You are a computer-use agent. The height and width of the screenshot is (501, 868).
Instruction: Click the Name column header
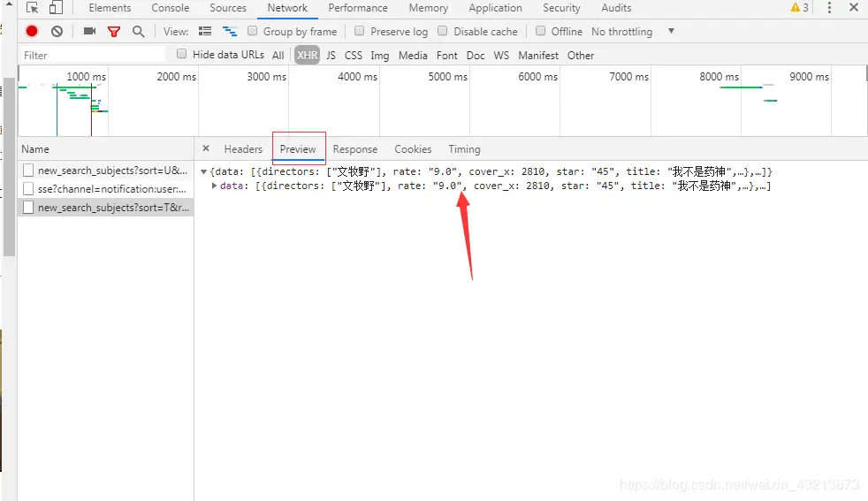[106, 149]
